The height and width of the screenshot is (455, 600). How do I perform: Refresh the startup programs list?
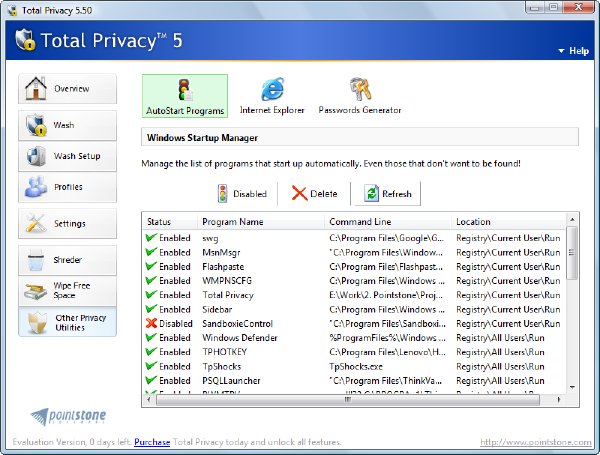[x=388, y=194]
